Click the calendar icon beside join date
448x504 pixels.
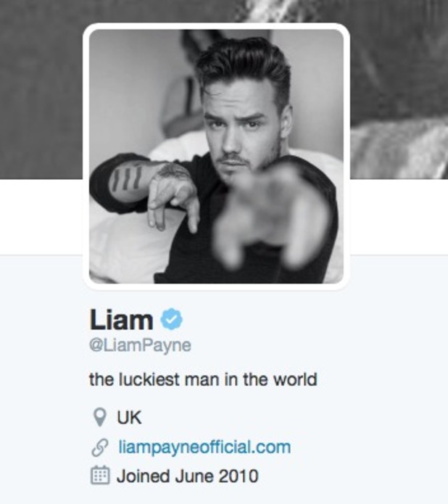(x=100, y=475)
